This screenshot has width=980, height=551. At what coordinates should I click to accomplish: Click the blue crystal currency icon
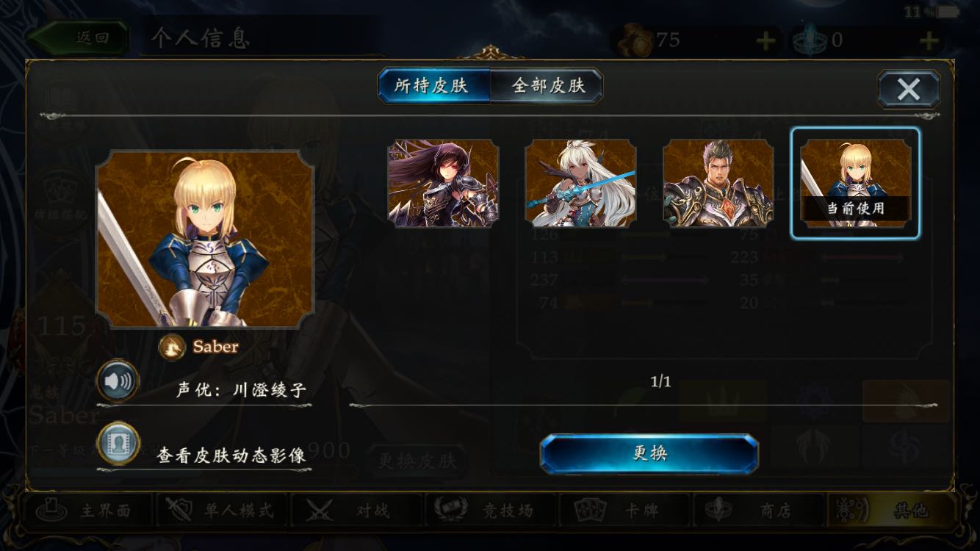(813, 41)
